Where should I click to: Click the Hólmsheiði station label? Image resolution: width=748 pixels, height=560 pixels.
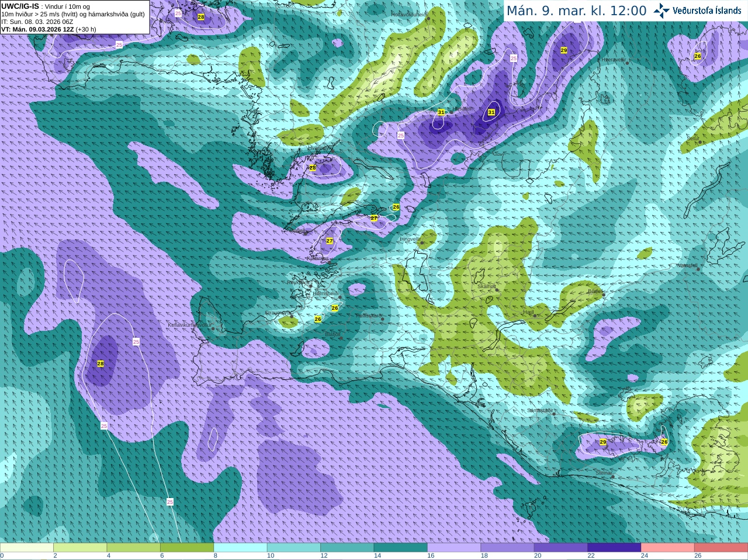326,293
